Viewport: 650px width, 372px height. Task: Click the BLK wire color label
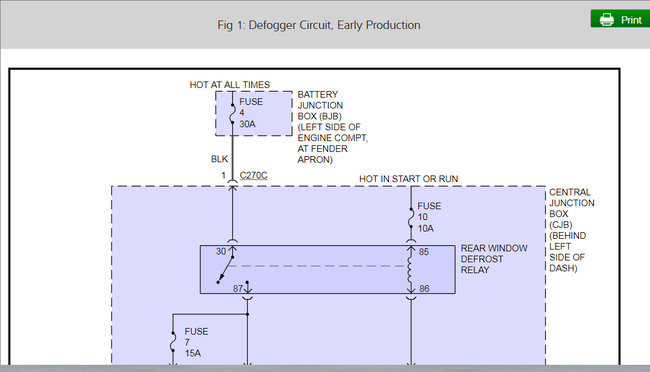(x=219, y=159)
